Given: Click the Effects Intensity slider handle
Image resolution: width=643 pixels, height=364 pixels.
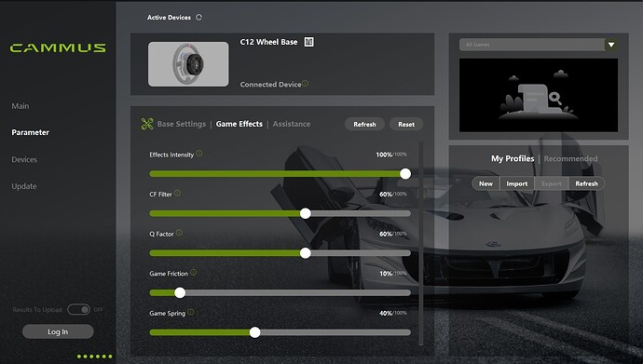Looking at the screenshot, I should point(405,173).
